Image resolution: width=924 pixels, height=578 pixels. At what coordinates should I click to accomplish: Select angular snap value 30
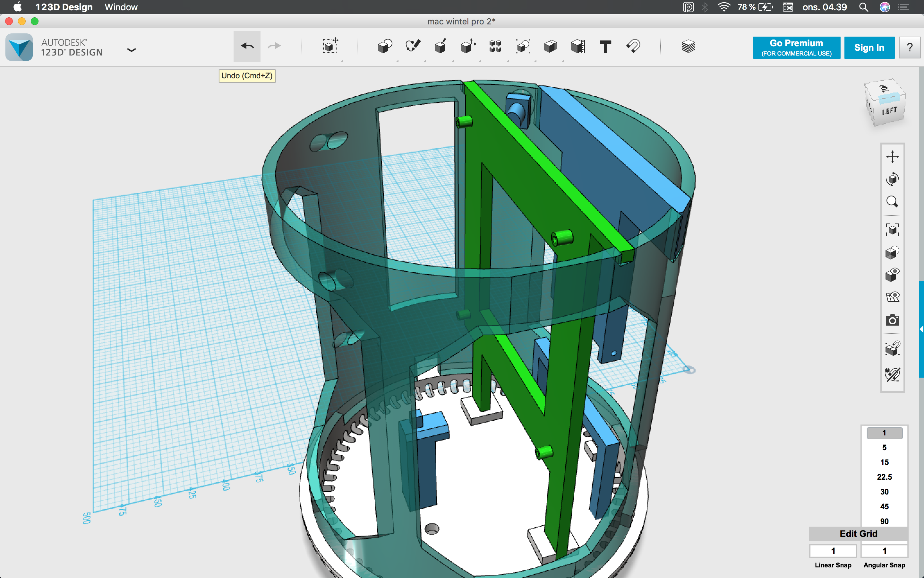tap(884, 492)
